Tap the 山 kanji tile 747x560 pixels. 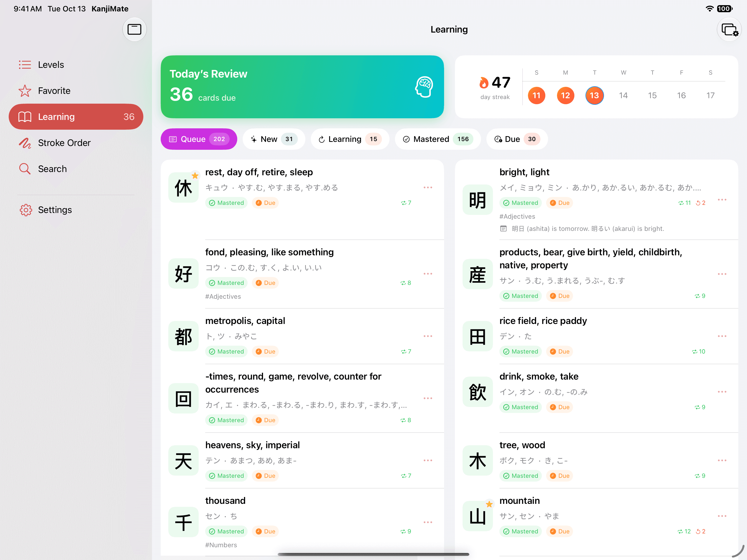[x=477, y=516]
